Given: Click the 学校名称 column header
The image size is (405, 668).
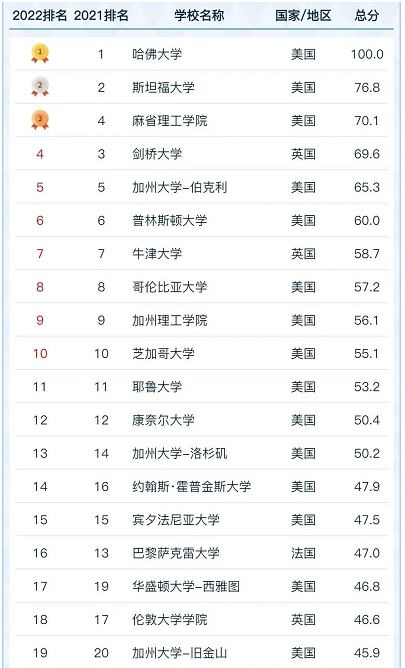Looking at the screenshot, I should coord(199,16).
